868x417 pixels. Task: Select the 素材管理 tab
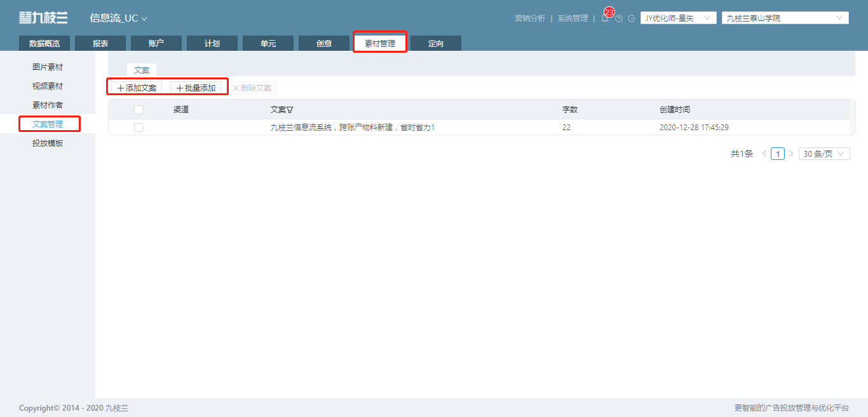tap(380, 43)
